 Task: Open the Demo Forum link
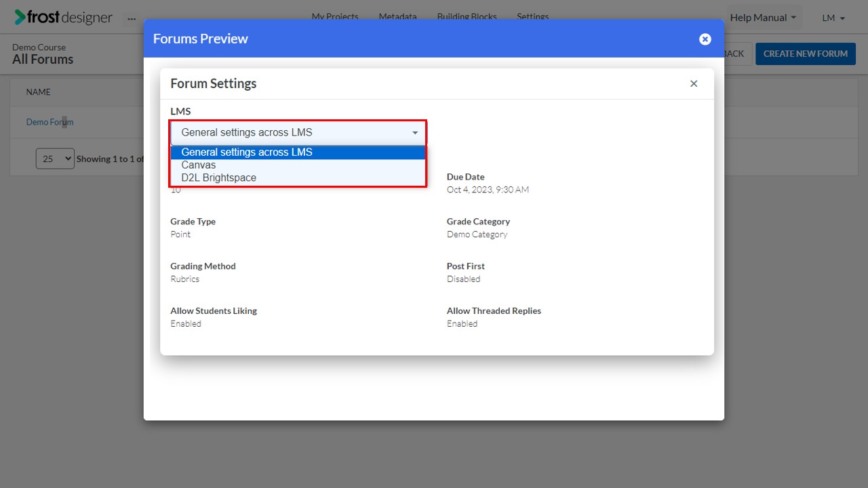pos(50,122)
